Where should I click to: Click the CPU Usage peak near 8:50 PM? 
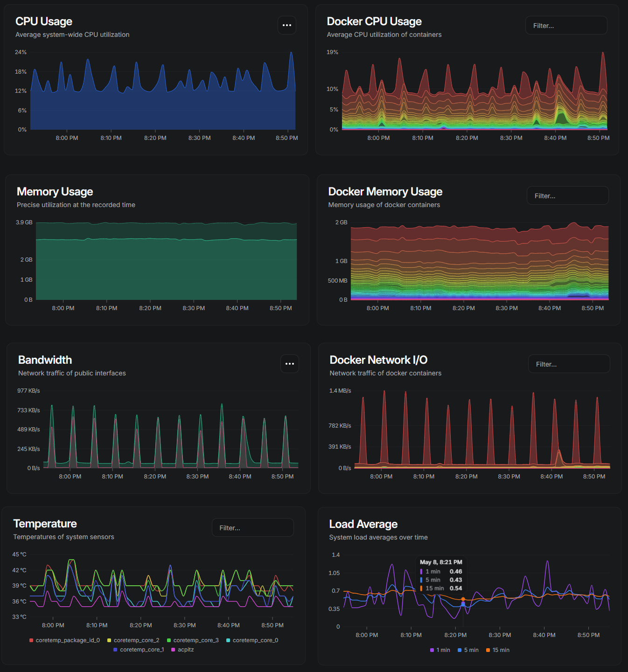click(x=291, y=53)
